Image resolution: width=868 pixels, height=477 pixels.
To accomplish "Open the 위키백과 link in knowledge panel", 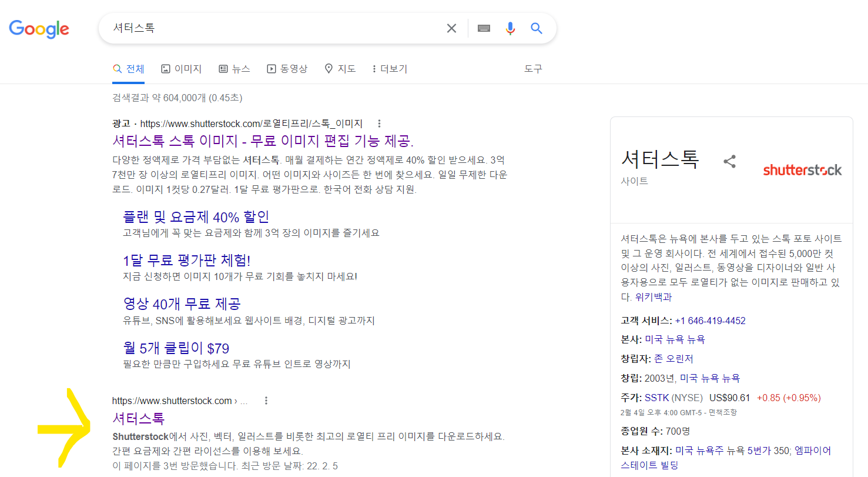I will click(653, 297).
